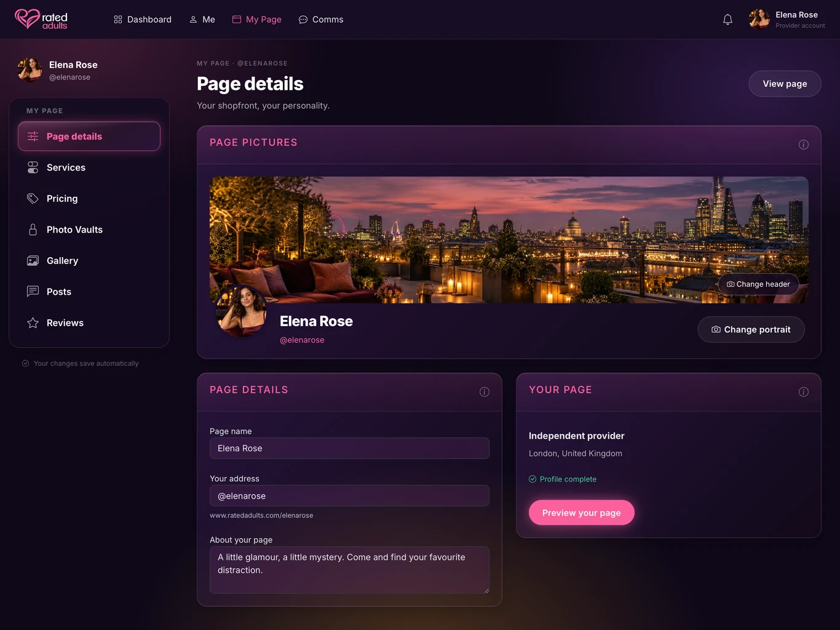Click the Preview your page button
The height and width of the screenshot is (630, 840).
(x=582, y=512)
